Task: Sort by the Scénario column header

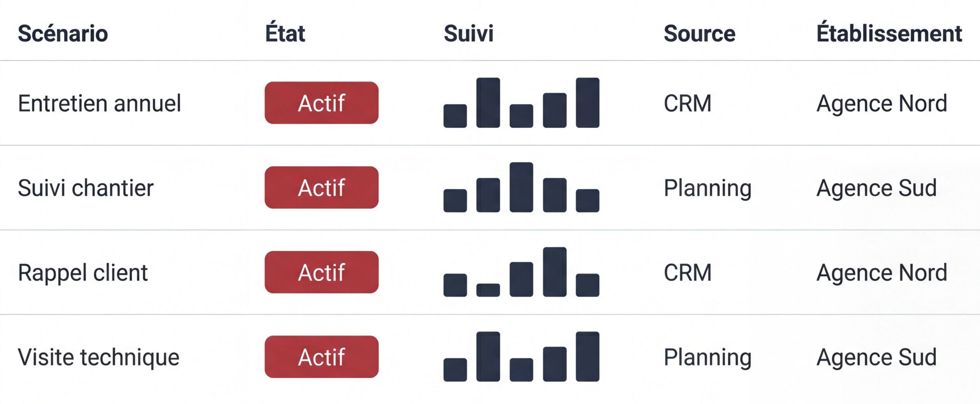Action: [x=63, y=34]
